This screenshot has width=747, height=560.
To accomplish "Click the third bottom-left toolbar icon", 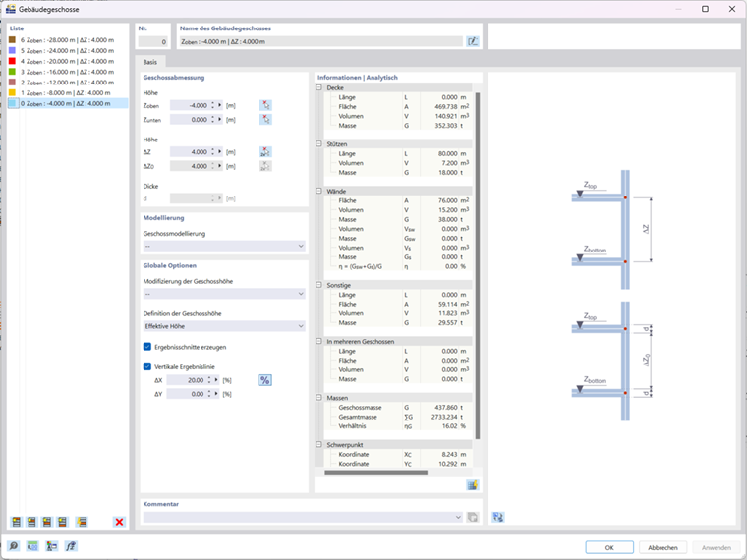I will [x=51, y=546].
